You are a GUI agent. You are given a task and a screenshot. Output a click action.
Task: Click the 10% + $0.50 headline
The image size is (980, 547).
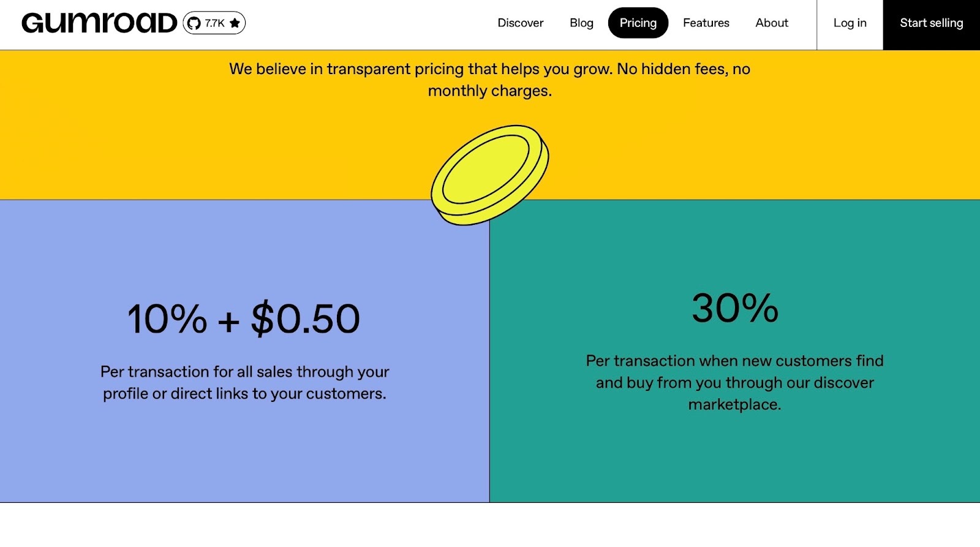point(243,317)
